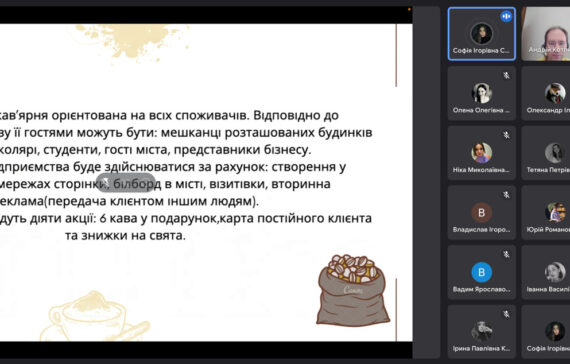The height and width of the screenshot is (364, 570).
Task: Click the blue speaking indicator on Софія's tile
Action: coord(506,16)
